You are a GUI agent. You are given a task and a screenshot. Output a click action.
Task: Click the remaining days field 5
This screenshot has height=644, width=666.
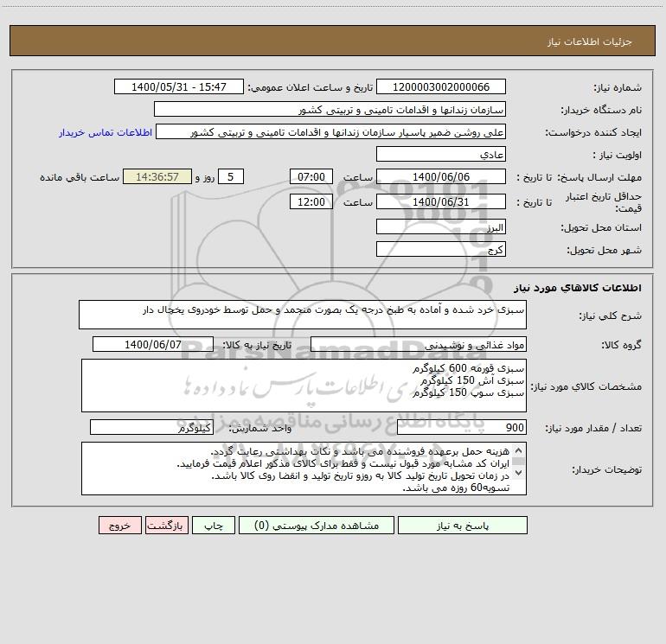pyautogui.click(x=231, y=176)
